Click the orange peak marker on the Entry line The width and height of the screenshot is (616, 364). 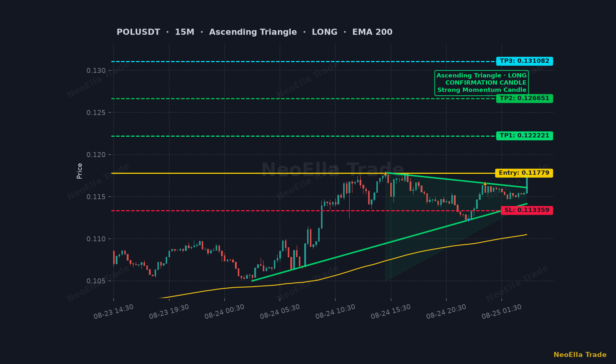(x=385, y=173)
